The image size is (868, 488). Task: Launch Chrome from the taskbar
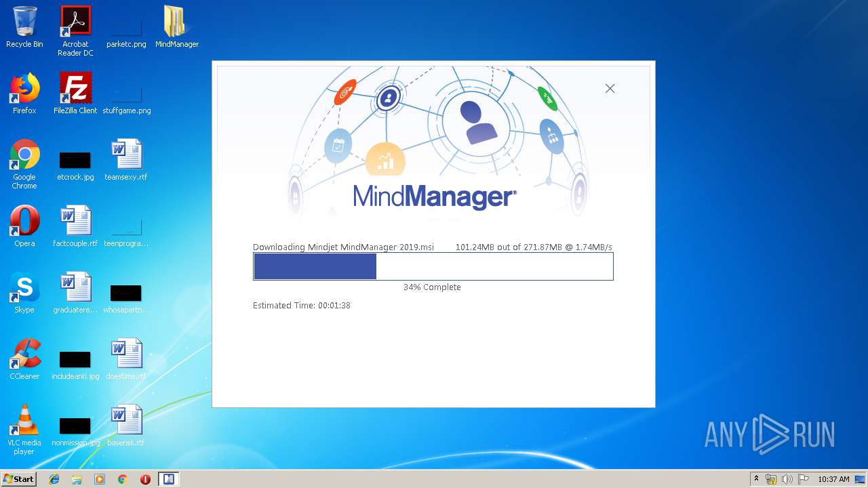123,479
